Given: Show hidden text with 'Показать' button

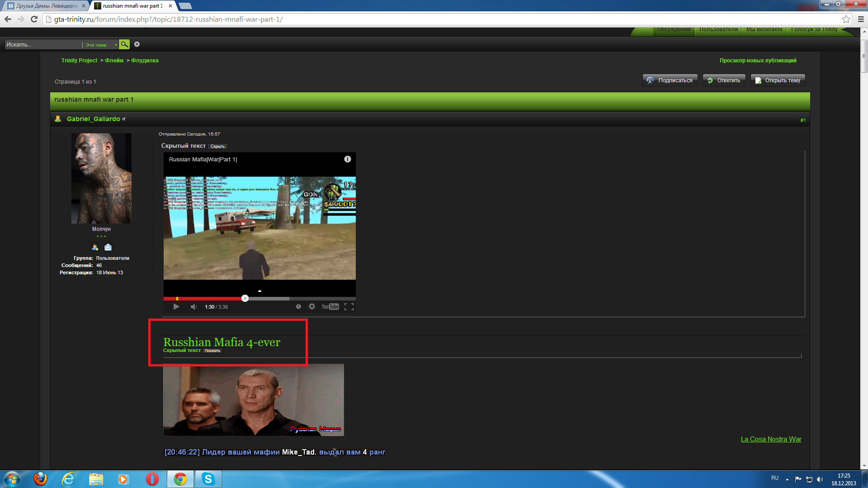Looking at the screenshot, I should coord(212,351).
